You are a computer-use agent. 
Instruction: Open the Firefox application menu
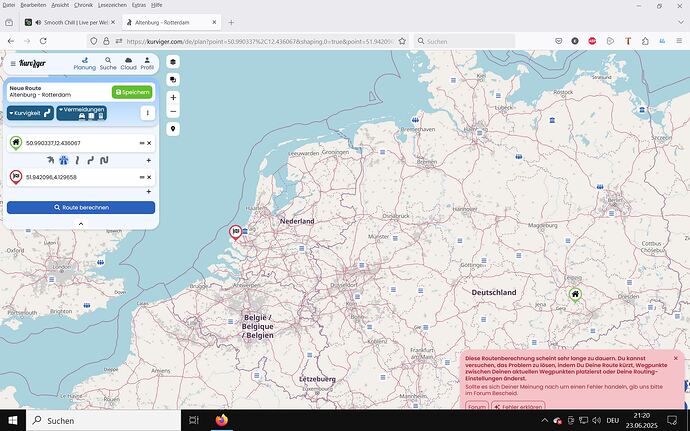tap(679, 41)
